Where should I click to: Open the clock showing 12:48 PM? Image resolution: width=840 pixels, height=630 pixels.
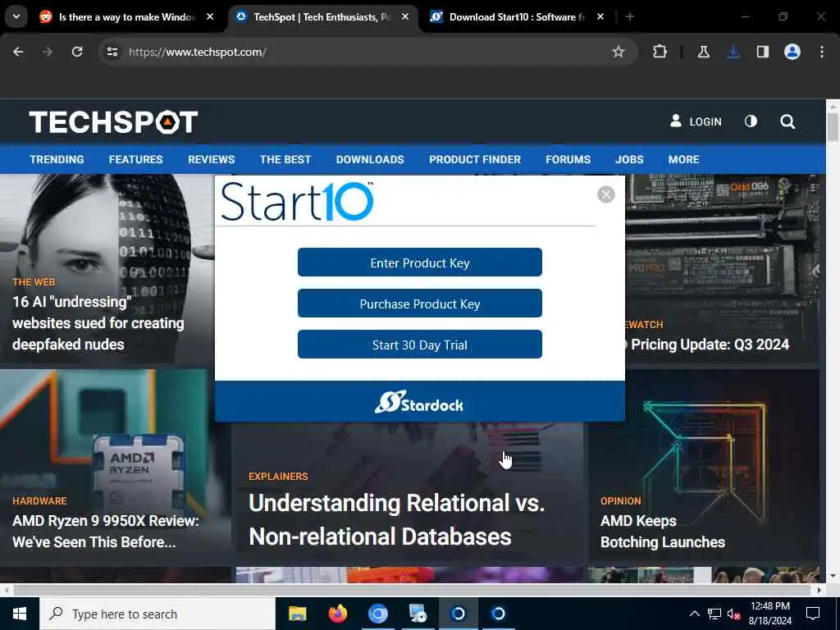pyautogui.click(x=769, y=614)
